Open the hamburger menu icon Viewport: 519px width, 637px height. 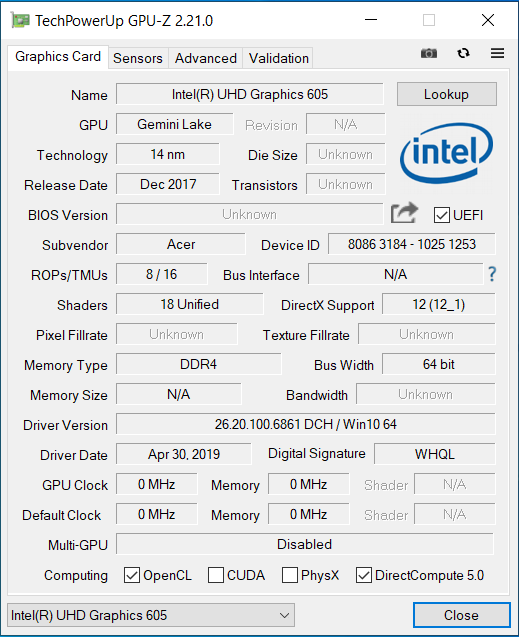[497, 53]
